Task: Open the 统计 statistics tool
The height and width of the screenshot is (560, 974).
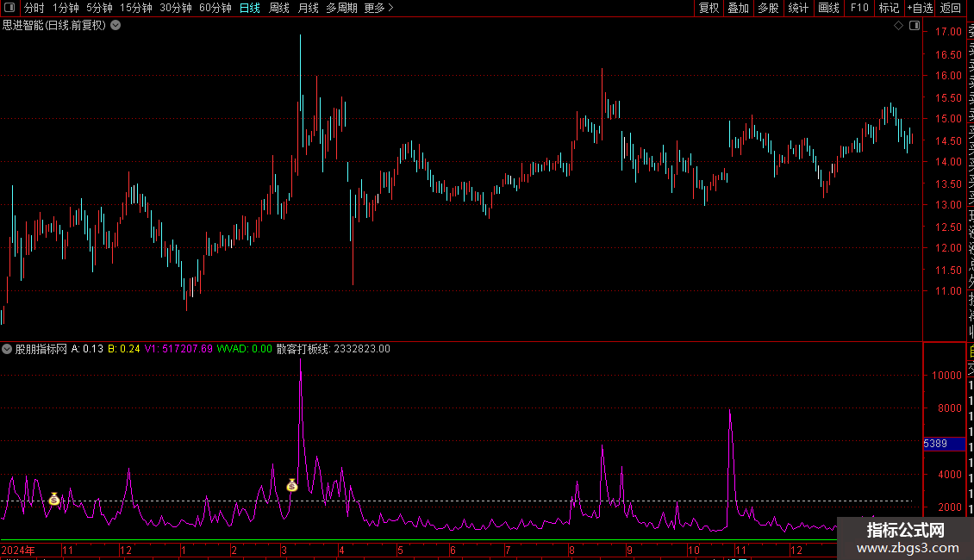Action: pyautogui.click(x=798, y=8)
